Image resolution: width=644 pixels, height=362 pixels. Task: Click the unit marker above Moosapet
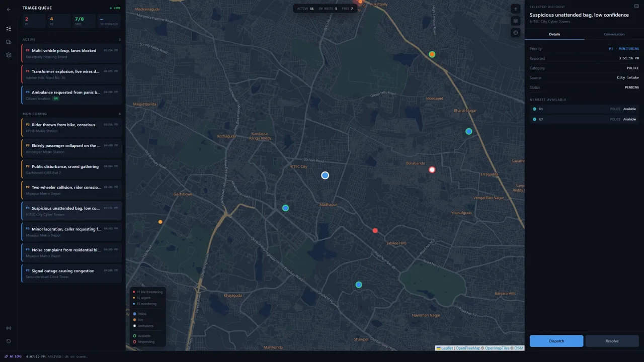[432, 54]
